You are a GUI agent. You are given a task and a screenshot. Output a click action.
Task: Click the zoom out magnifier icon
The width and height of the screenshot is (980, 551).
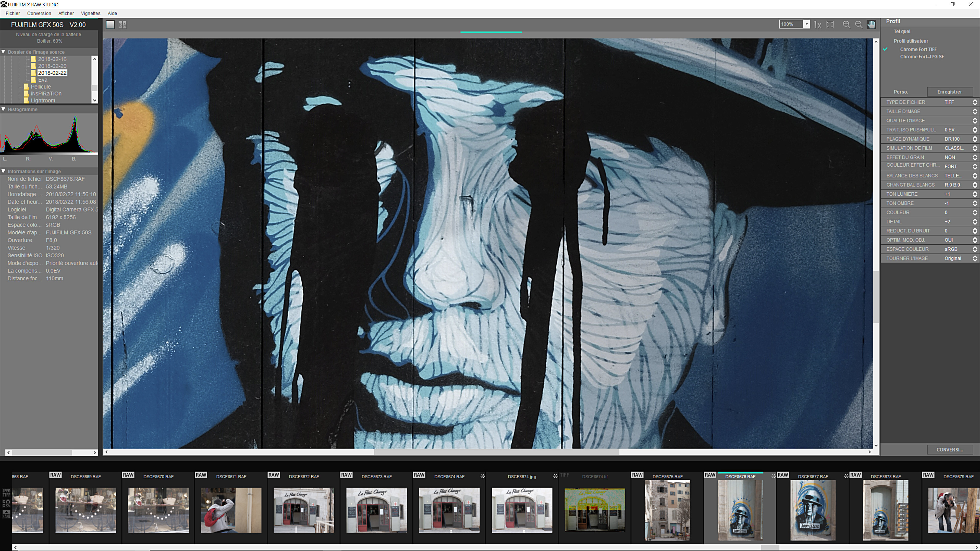(859, 24)
